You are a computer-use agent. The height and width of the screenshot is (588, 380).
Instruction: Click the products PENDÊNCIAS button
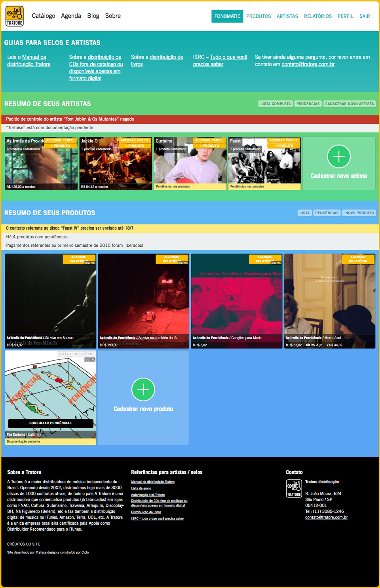click(x=327, y=213)
